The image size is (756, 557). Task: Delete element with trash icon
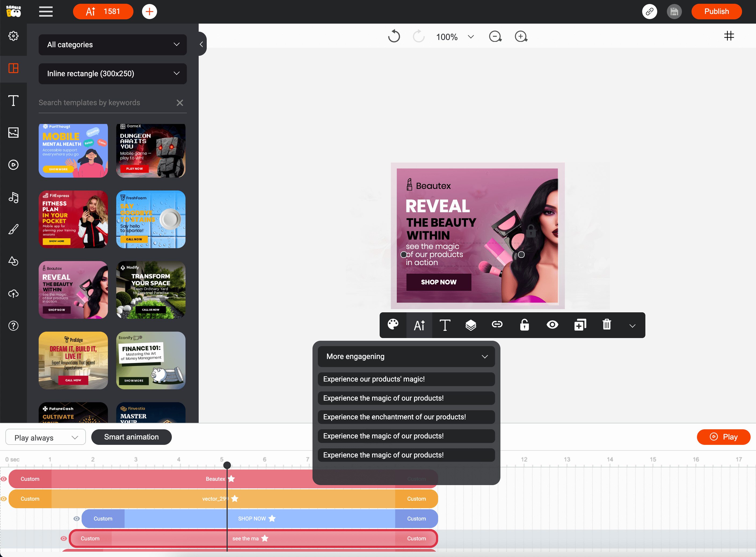(x=606, y=325)
